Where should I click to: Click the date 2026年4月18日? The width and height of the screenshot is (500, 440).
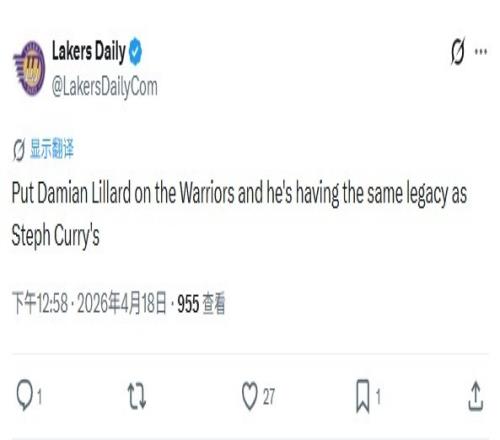(x=122, y=303)
